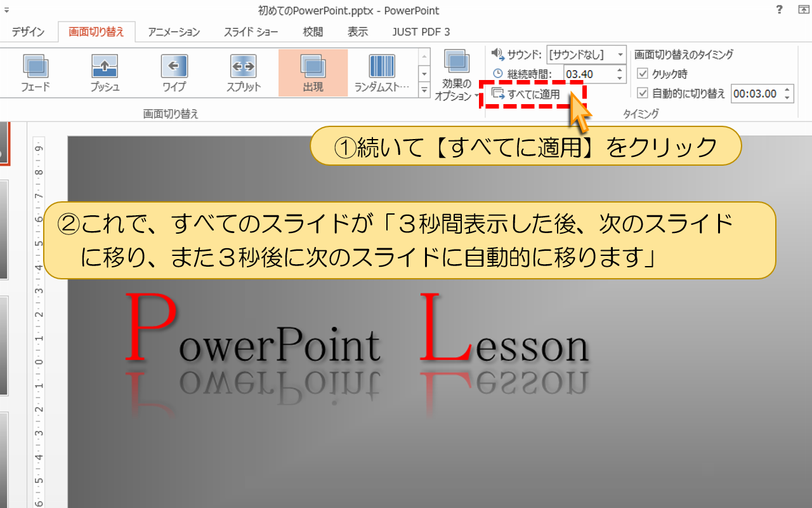Click the サウンド speaker icon

(497, 54)
